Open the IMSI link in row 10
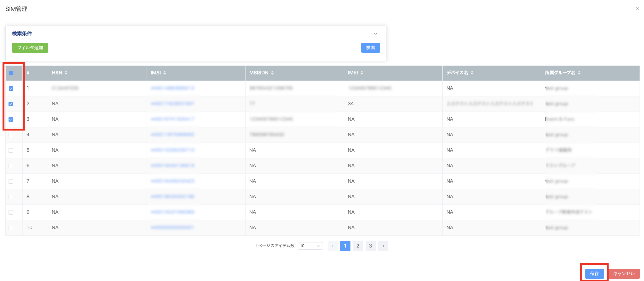Viewport: 644px width, 281px height. coord(173,228)
